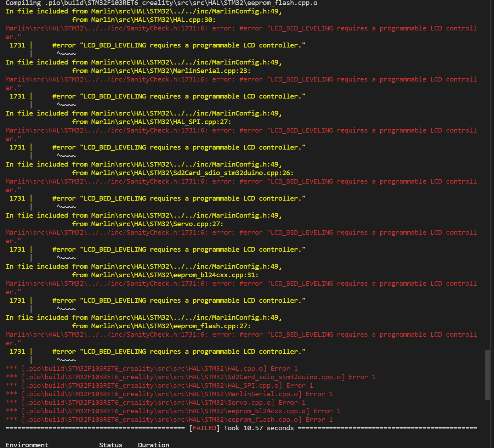Click the eeprom_flash.cpp.o path in Compiling line

pyautogui.click(x=181, y=3)
